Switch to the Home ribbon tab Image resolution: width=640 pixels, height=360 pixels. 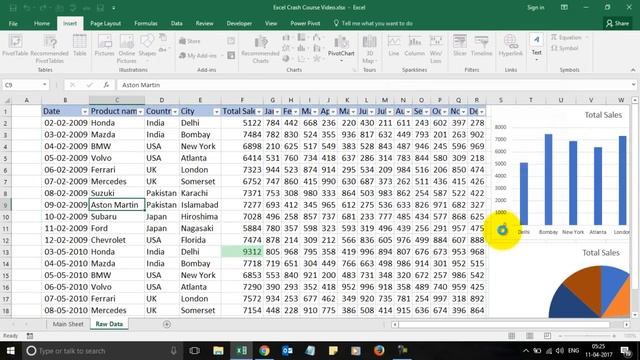pyautogui.click(x=42, y=24)
